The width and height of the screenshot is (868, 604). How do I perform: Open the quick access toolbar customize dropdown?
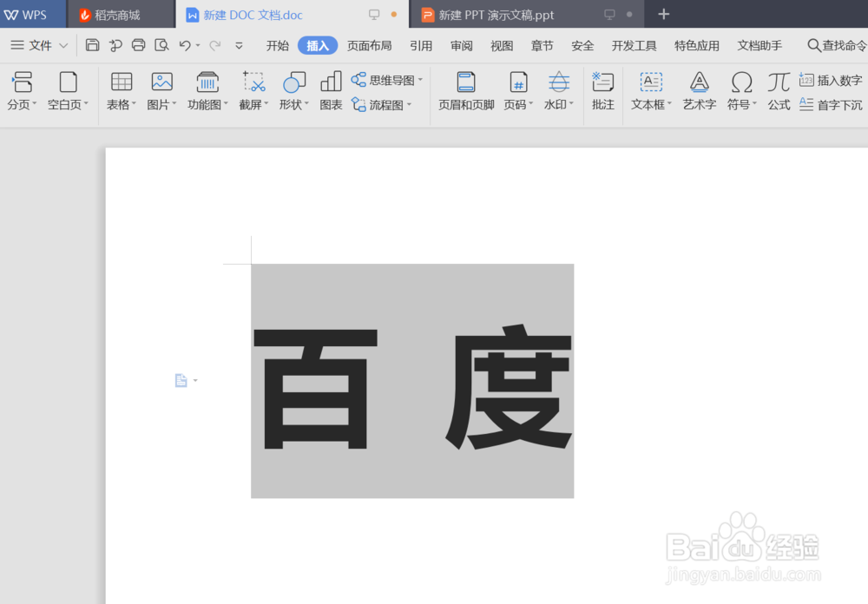point(240,45)
